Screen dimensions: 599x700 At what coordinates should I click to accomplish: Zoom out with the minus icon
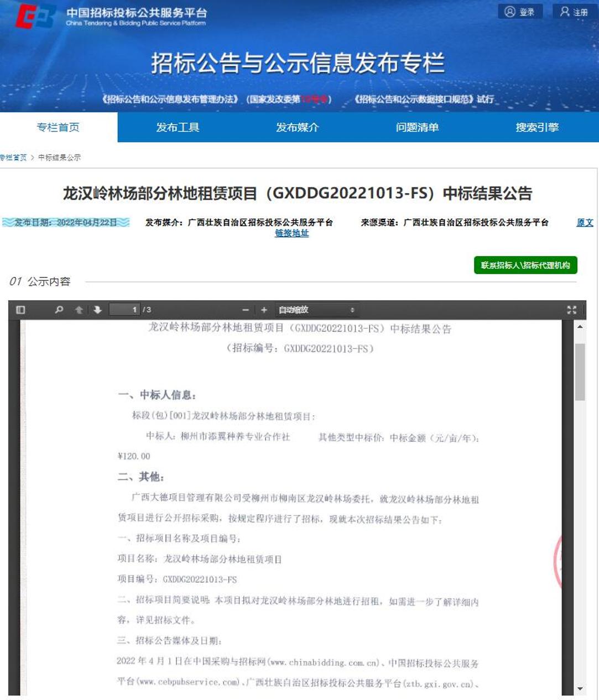246,310
